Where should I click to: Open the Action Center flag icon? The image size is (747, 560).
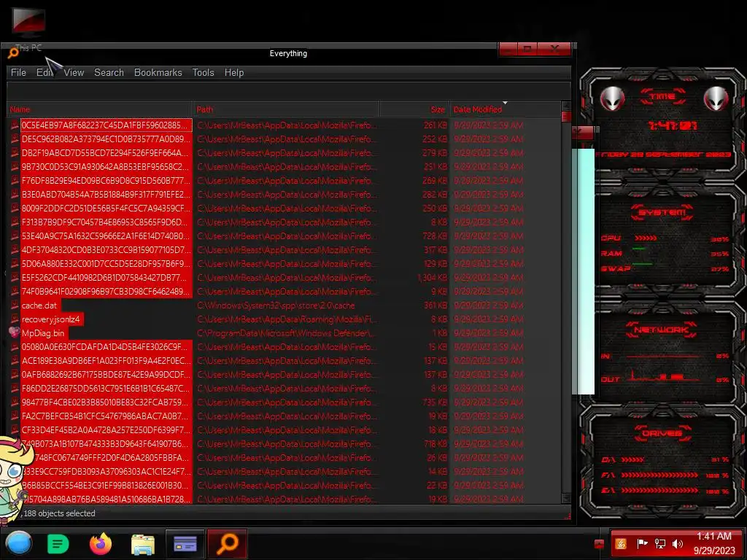(642, 544)
